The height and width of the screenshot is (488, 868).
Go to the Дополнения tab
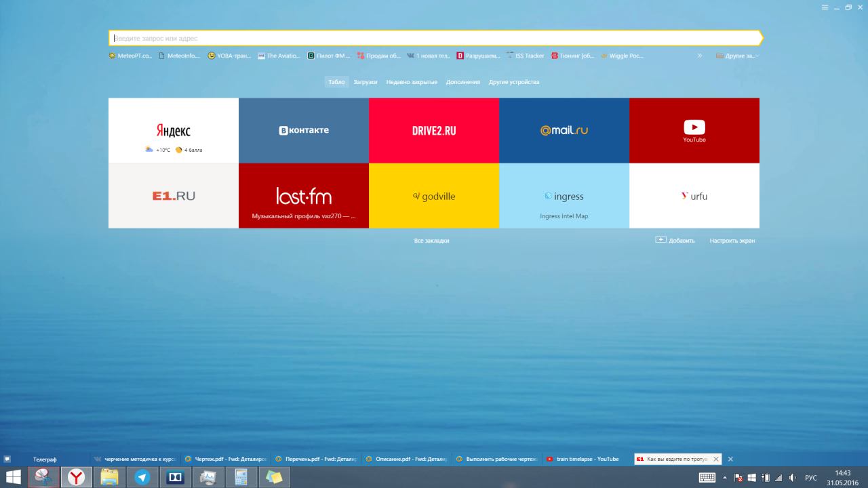click(463, 82)
